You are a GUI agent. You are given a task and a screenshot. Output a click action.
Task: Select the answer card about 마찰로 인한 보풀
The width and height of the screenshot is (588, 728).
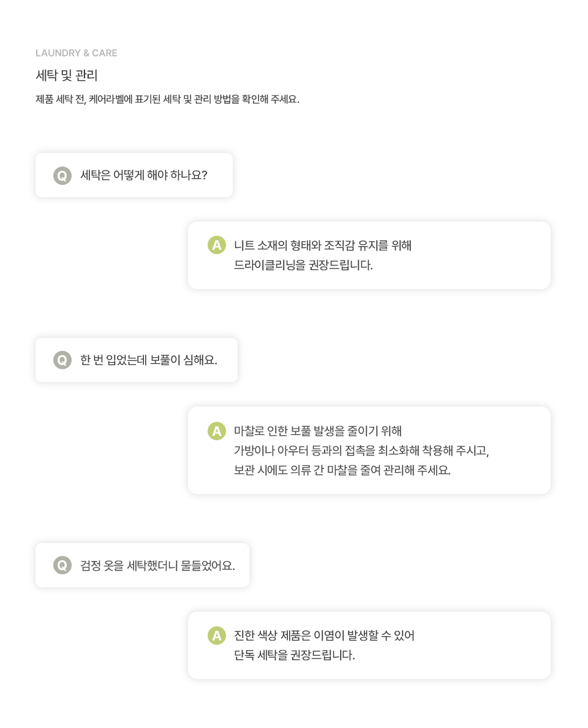pyautogui.click(x=369, y=451)
